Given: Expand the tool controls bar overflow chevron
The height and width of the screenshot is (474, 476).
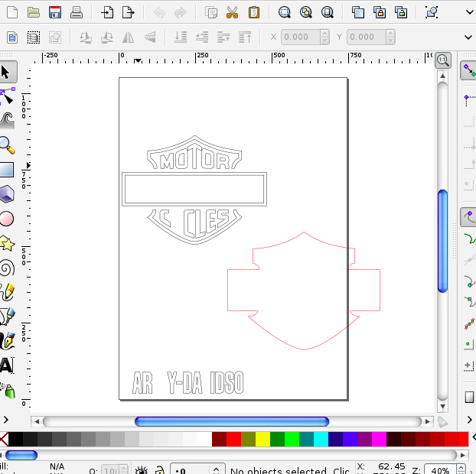Looking at the screenshot, I should click(468, 37).
